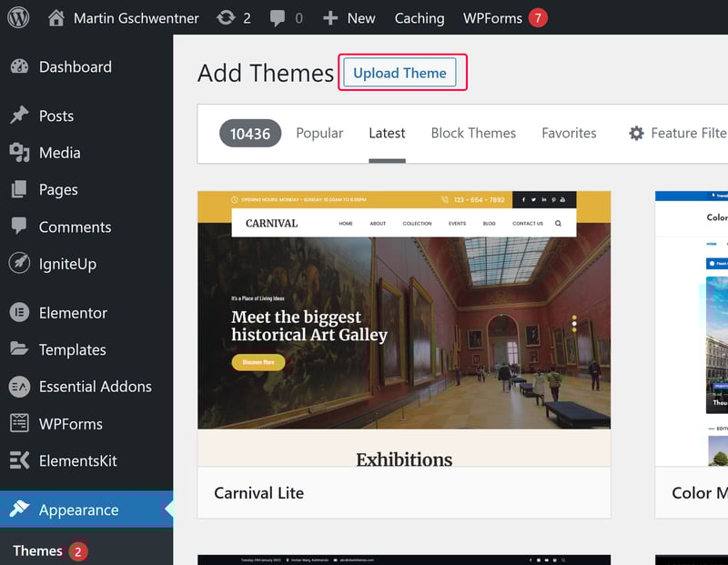Click the Posts pin icon
The height and width of the screenshot is (565, 728).
tap(19, 116)
